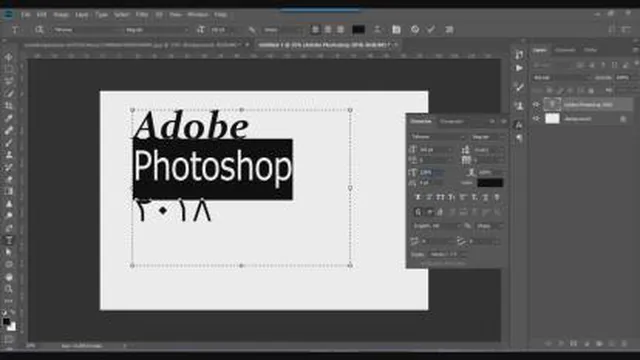The height and width of the screenshot is (360, 640).
Task: Switch to the Channels tab
Action: (565, 50)
